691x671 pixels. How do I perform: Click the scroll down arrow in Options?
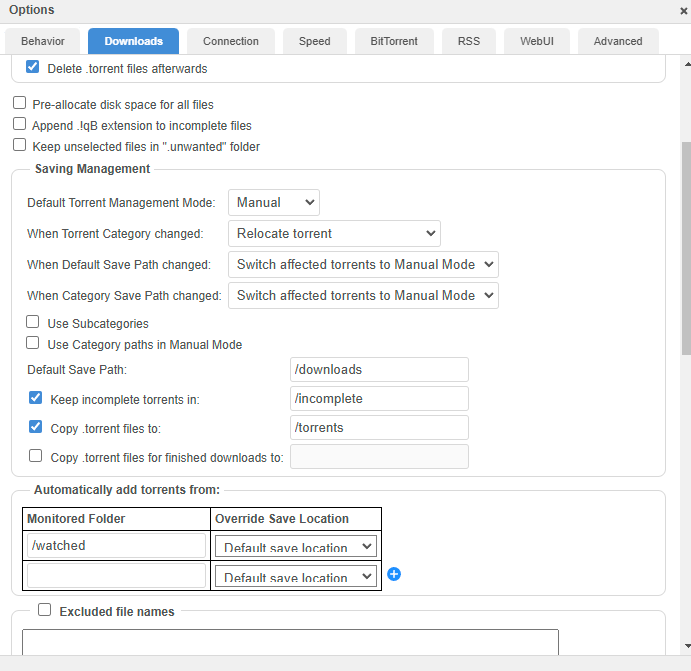coord(687,646)
